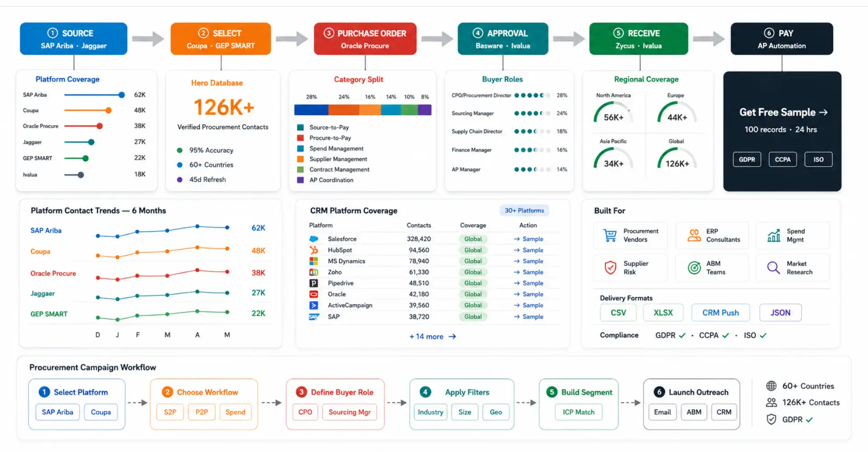Click the Coupa coverage slider knob

point(108,110)
